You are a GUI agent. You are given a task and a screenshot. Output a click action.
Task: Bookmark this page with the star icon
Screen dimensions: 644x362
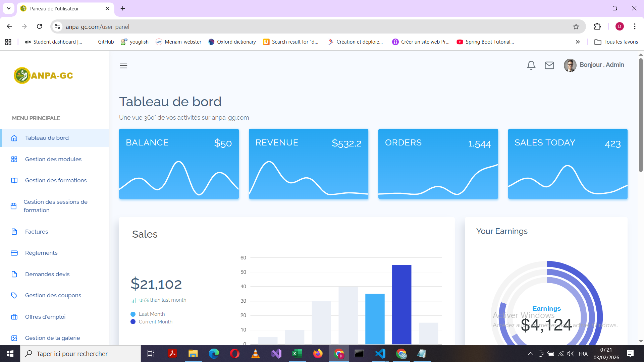tap(576, 27)
